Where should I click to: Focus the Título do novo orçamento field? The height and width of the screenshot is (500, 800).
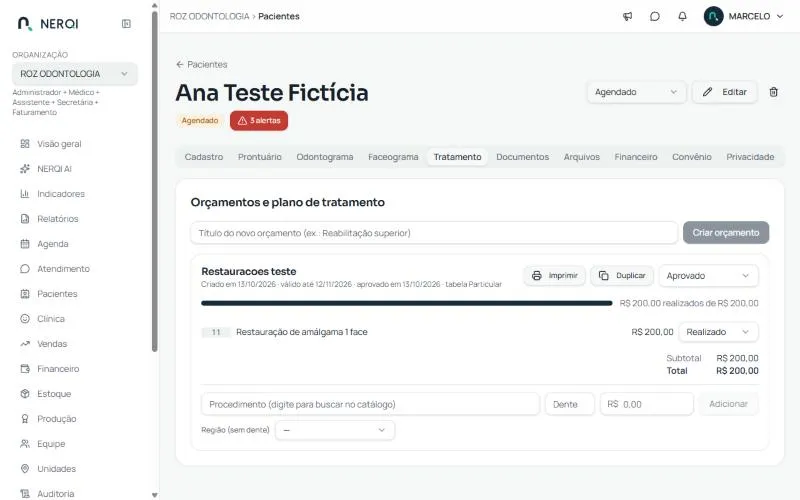tap(434, 233)
